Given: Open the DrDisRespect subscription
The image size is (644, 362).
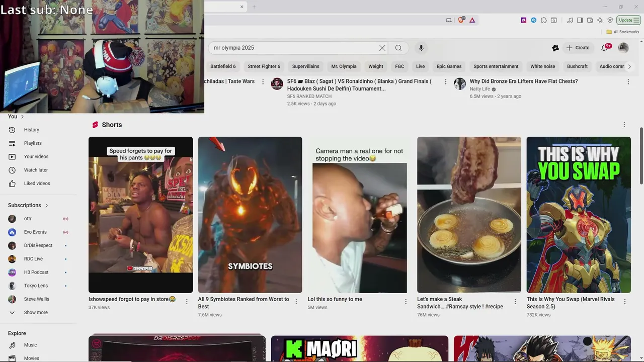Looking at the screenshot, I should (38, 245).
